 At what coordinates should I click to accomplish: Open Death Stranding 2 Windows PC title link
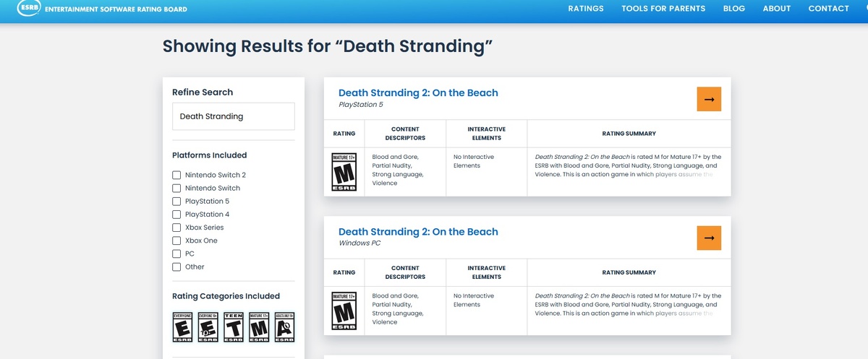418,232
